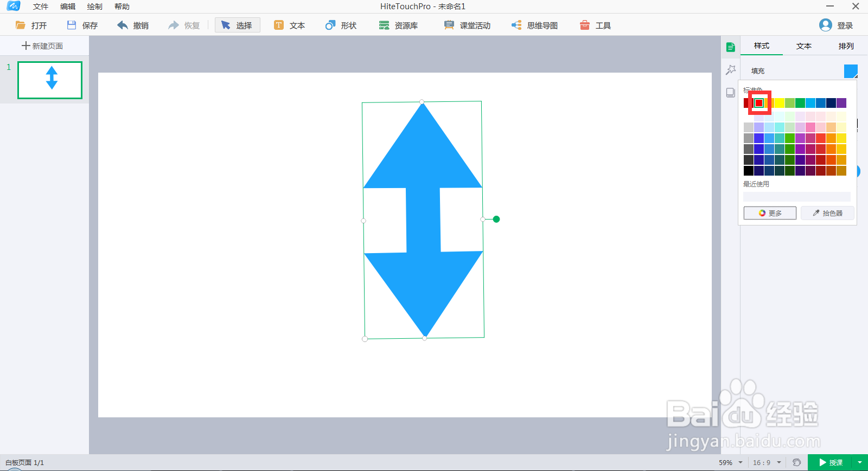Open Classroom activities (课堂活动)
The height and width of the screenshot is (471, 868).
click(x=467, y=25)
